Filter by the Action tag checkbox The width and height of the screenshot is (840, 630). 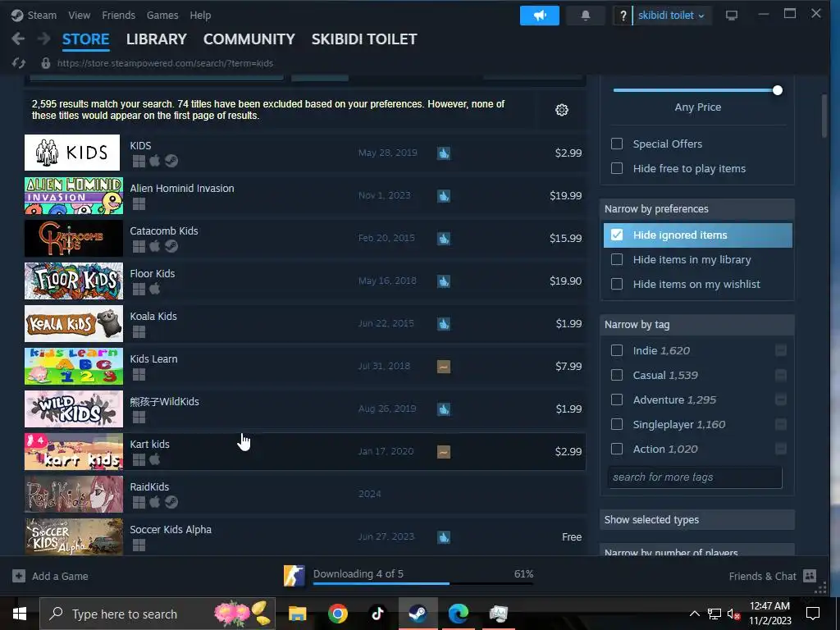[617, 449]
